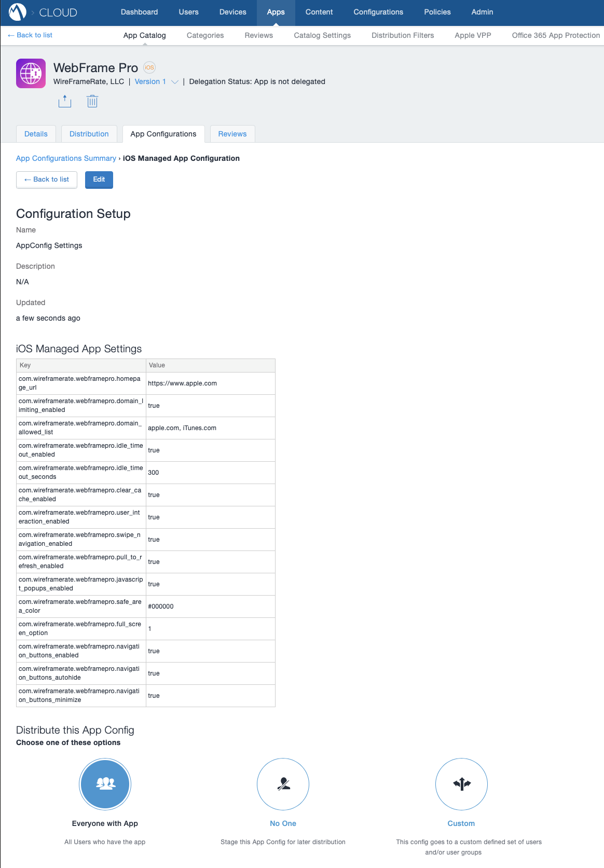This screenshot has height=868, width=604.
Task: Click the javascript_popups_enabled key cell
Action: click(x=81, y=584)
